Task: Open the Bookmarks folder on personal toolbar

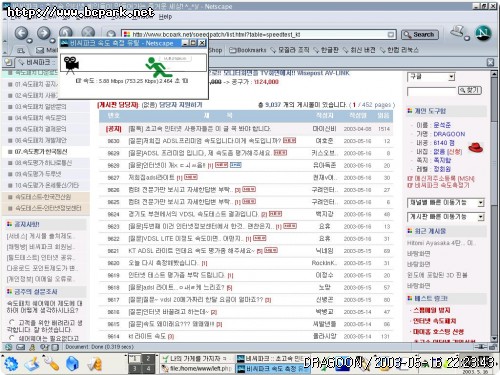Action: (248, 50)
